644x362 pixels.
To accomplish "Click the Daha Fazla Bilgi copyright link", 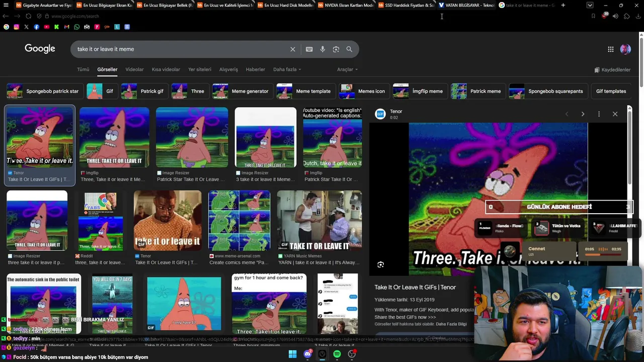I will 451,324.
